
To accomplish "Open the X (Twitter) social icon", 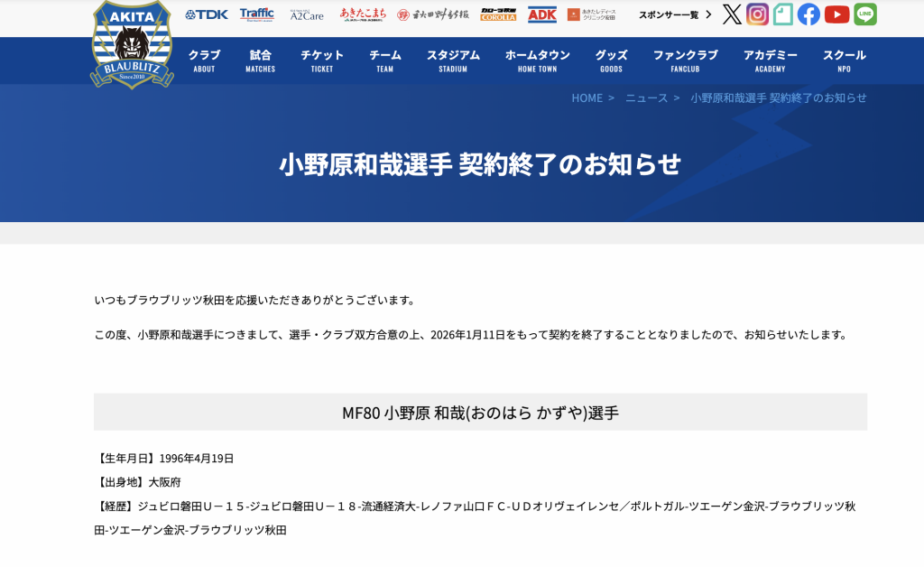I will point(732,14).
